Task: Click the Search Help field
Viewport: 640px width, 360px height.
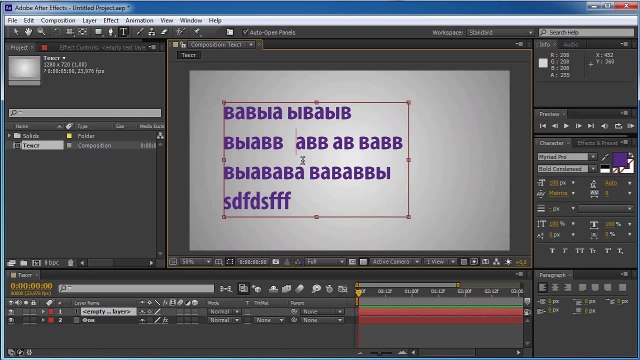Action: [x=587, y=32]
